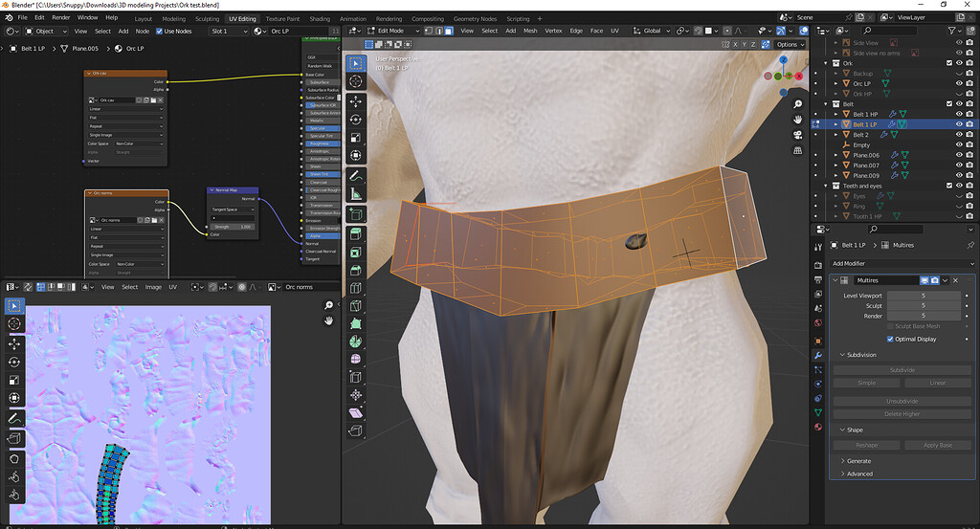Hide Belt 1 LP with eye icon
This screenshot has width=980, height=529.
click(958, 124)
